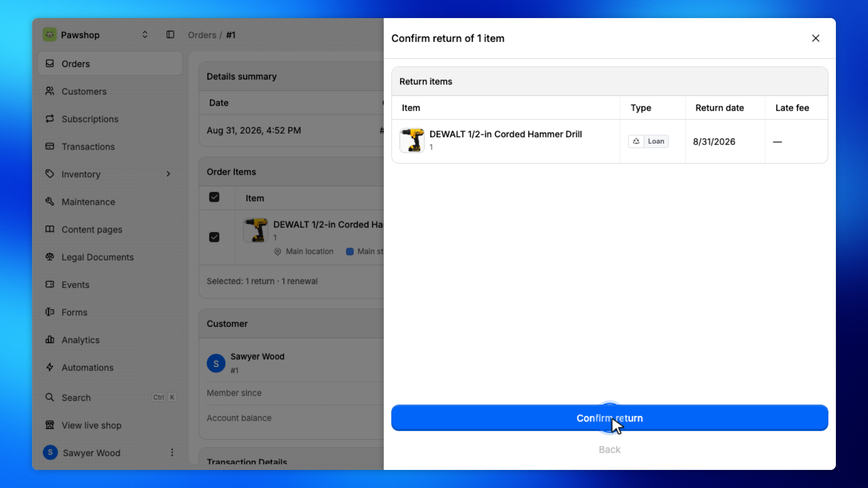The height and width of the screenshot is (488, 868).
Task: Click the Search magnifier icon
Action: (50, 397)
